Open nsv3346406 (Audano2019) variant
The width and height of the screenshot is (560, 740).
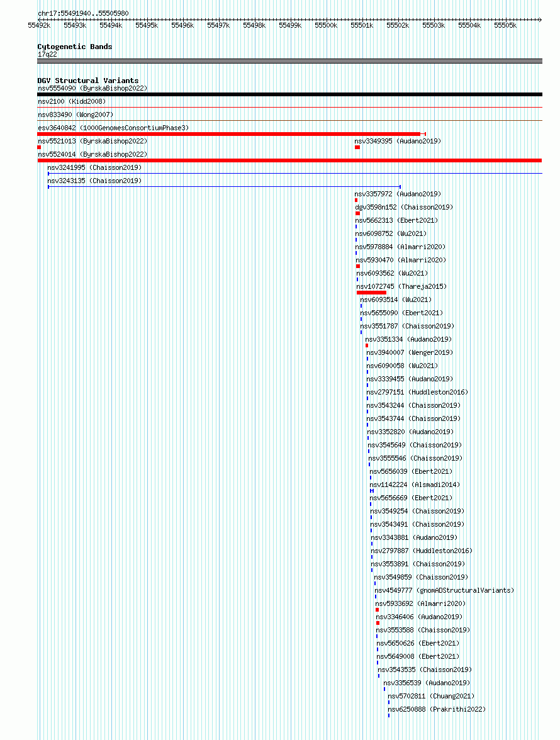(x=419, y=617)
